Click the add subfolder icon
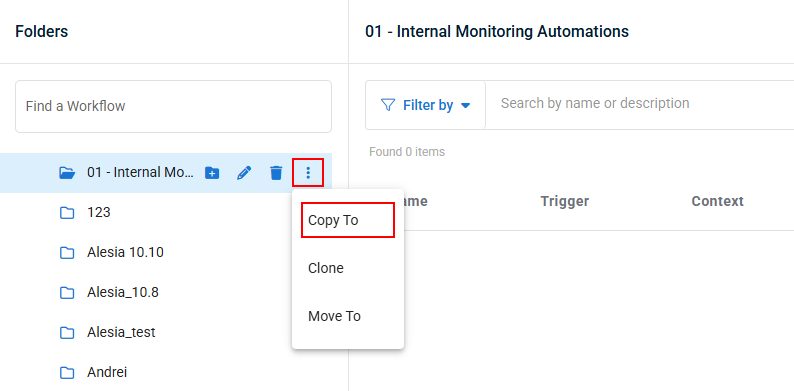Screen dimensions: 794x391 point(212,173)
